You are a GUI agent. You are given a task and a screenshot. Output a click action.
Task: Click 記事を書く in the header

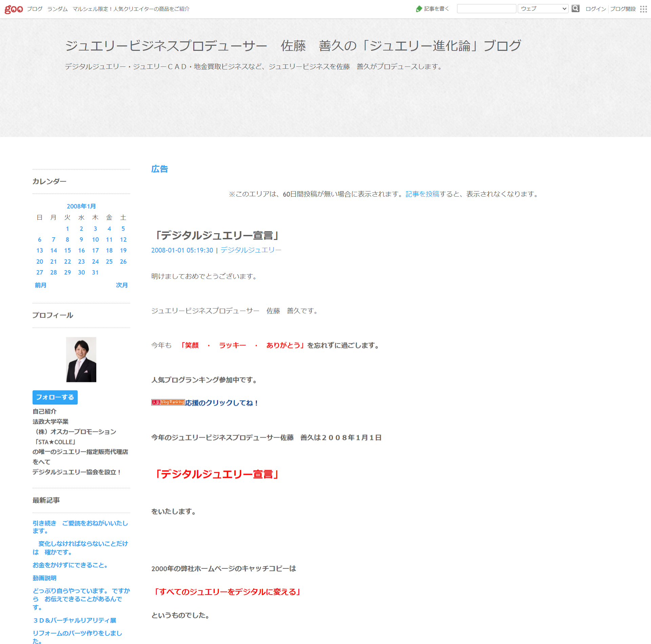436,9
